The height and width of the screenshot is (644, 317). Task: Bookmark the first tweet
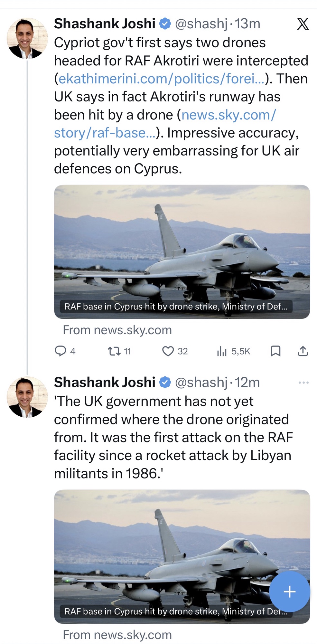pyautogui.click(x=275, y=351)
